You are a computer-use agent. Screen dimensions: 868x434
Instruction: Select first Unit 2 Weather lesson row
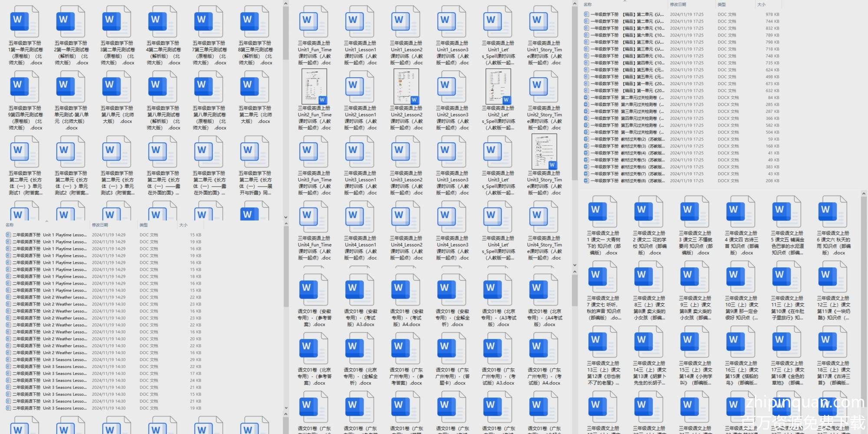pyautogui.click(x=65, y=297)
